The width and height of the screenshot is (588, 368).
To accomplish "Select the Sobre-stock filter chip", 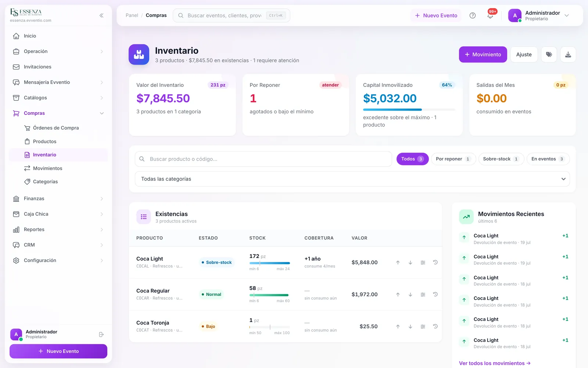I will click(x=501, y=159).
